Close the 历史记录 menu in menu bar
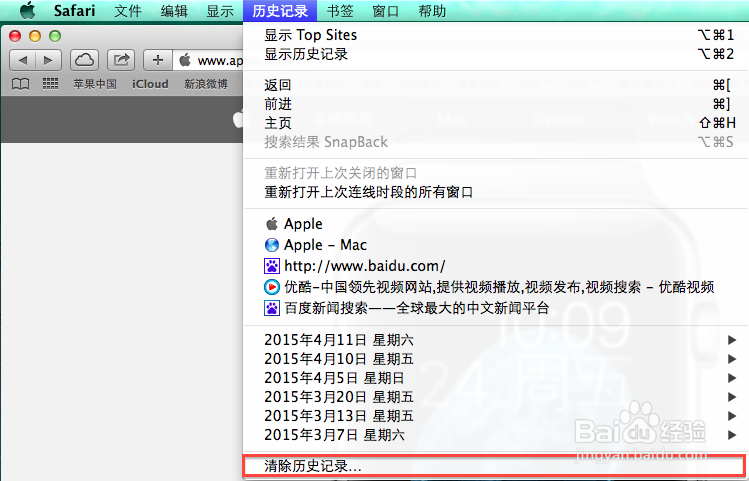The width and height of the screenshot is (749, 481). 280,11
